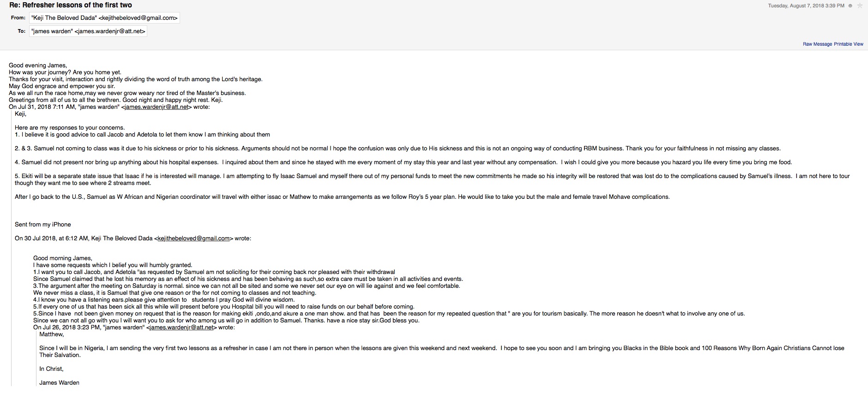Open the Raw Message view
Viewport: 868px width, 393px height.
(x=817, y=44)
